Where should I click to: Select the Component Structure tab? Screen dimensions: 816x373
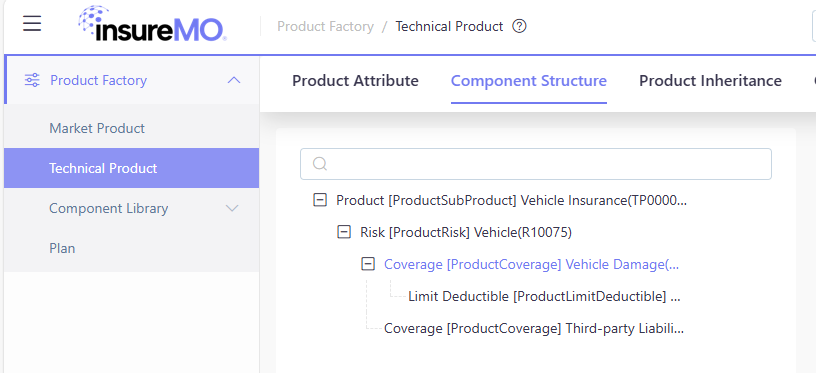529,81
